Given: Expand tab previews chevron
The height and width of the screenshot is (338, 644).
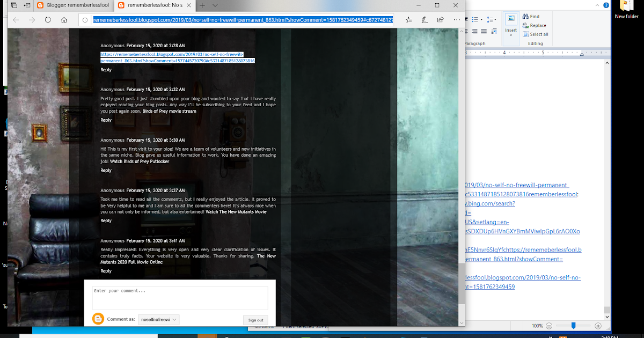Looking at the screenshot, I should coord(215,5).
